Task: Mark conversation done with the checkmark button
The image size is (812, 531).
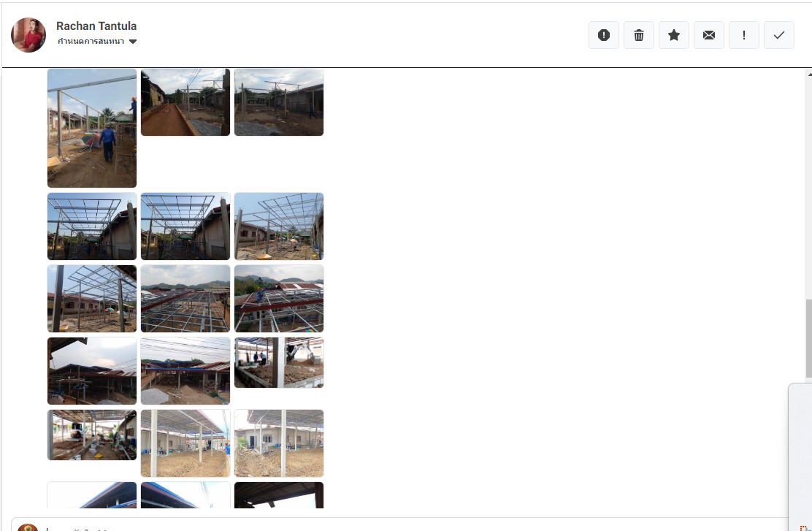Action: 779,35
